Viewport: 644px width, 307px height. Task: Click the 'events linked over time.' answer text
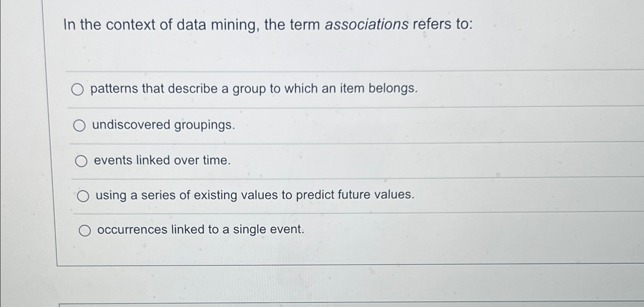(x=162, y=160)
